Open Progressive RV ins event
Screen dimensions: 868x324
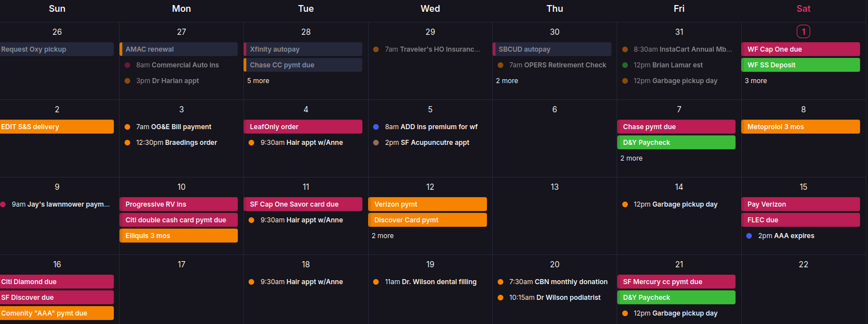point(179,204)
